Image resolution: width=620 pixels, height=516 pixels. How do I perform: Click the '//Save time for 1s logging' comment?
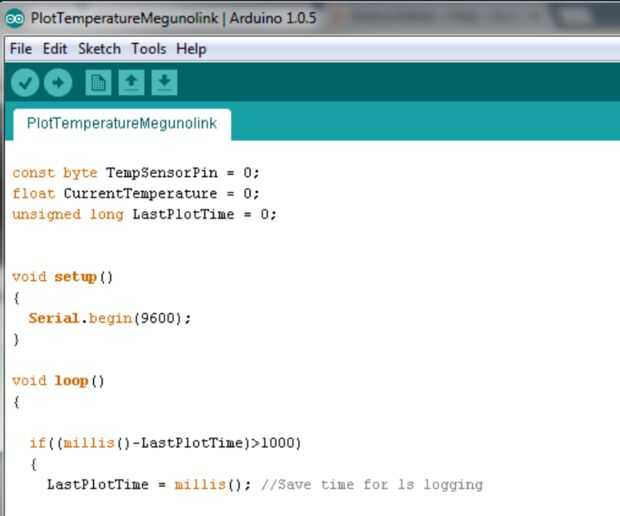click(x=372, y=485)
